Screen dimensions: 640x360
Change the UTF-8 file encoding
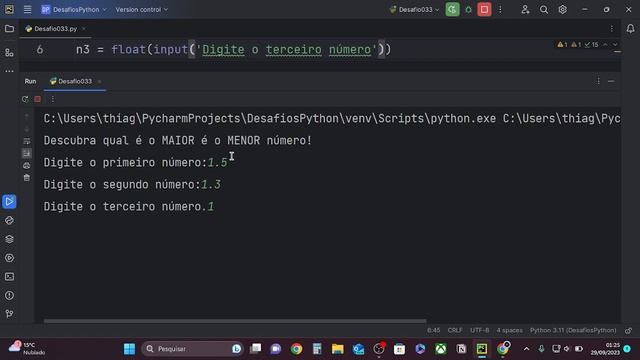pos(480,330)
